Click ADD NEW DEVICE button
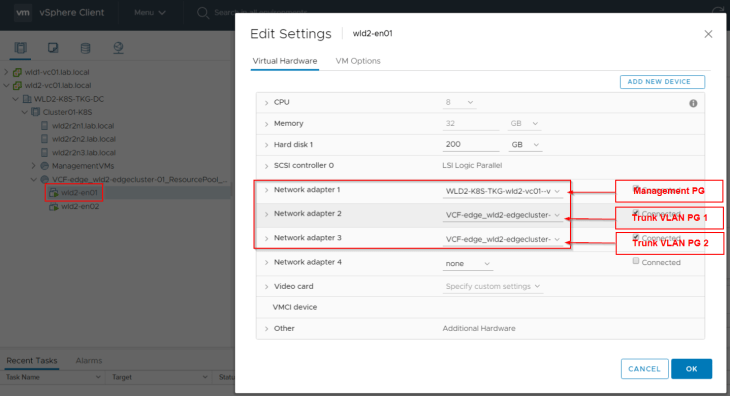This screenshot has height=396, width=730. click(662, 82)
